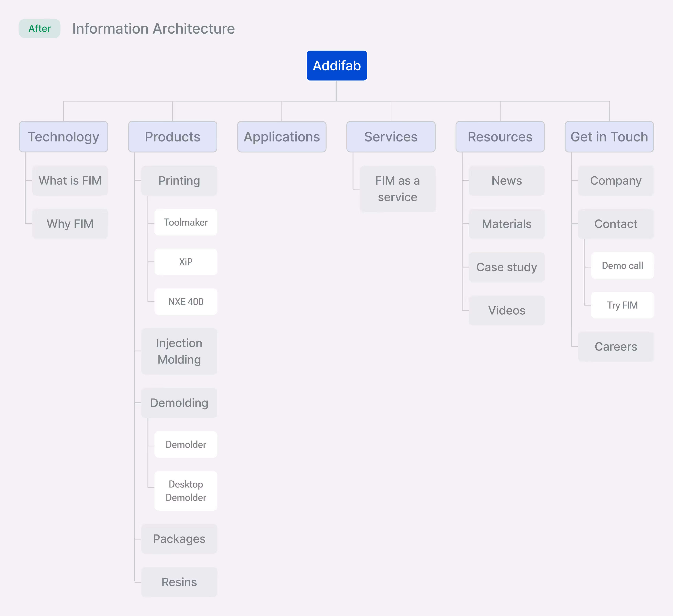Select the Addifab root node
Screen dimensions: 673x616
tap(336, 65)
